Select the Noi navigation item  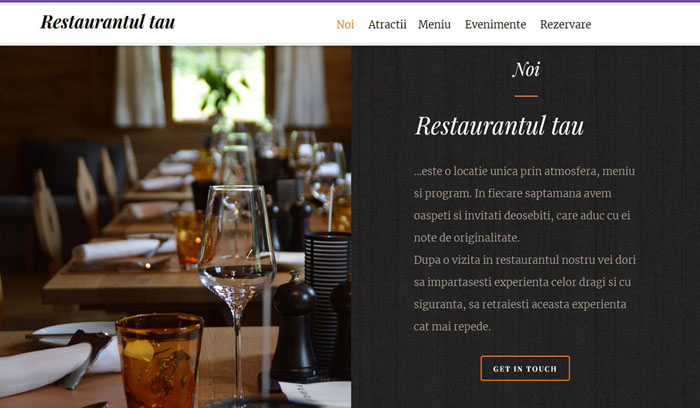[345, 24]
